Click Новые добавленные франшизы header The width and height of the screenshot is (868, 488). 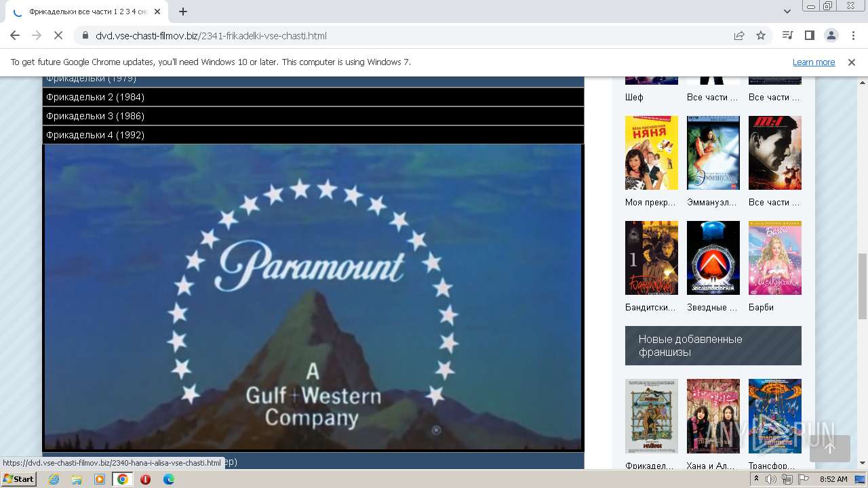713,346
